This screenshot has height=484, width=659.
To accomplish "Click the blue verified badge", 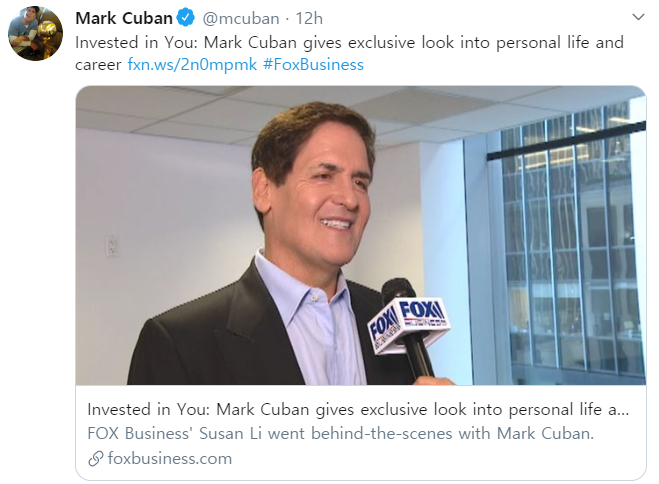I will [x=185, y=18].
